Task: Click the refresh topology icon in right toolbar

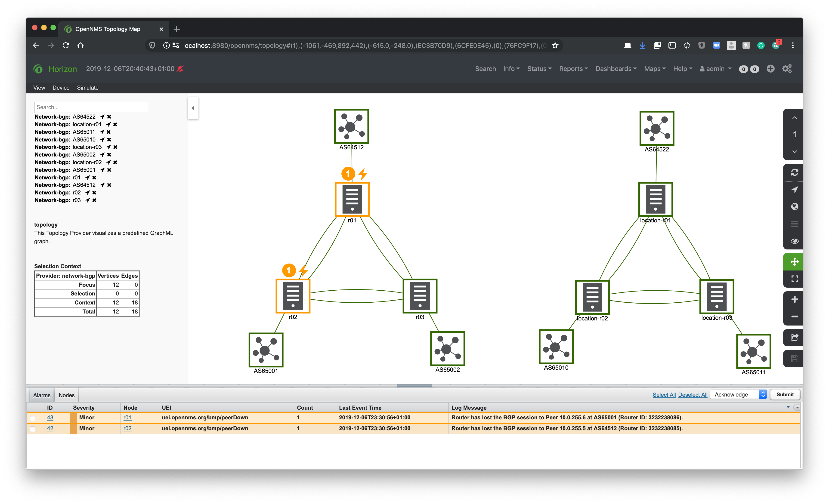Action: tap(794, 172)
